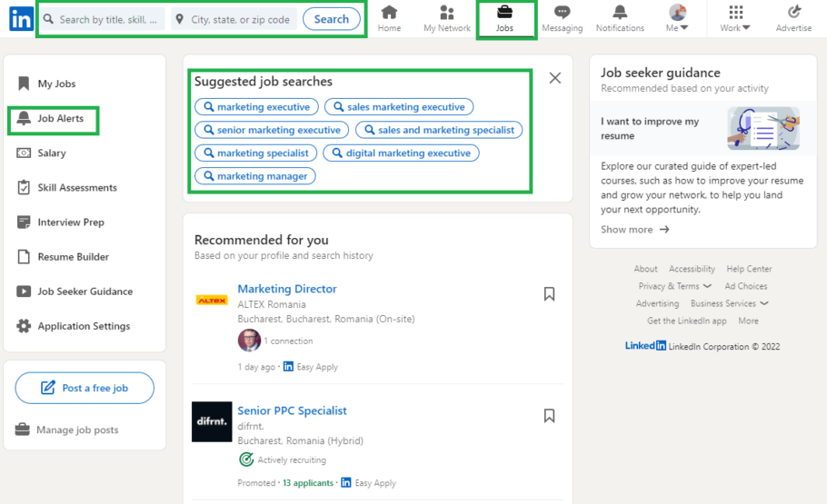Click the connection's profile photo
The image size is (827, 504).
249,341
